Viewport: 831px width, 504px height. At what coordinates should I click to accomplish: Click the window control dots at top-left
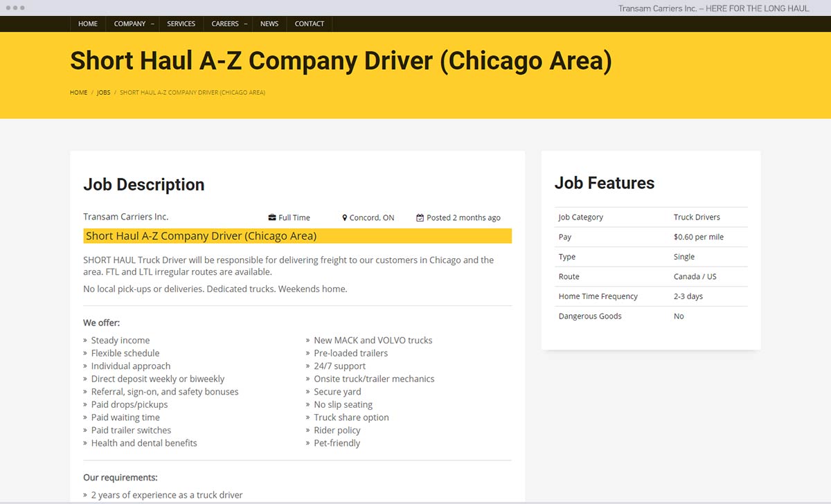pyautogui.click(x=13, y=8)
